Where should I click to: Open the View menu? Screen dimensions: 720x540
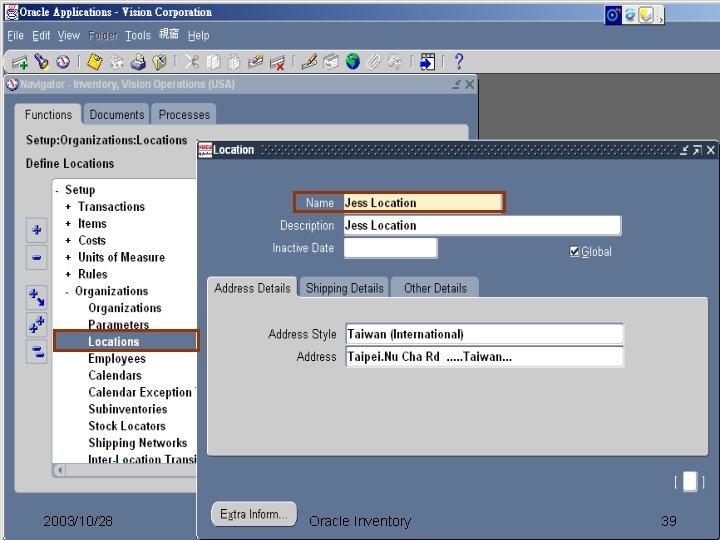tap(69, 35)
